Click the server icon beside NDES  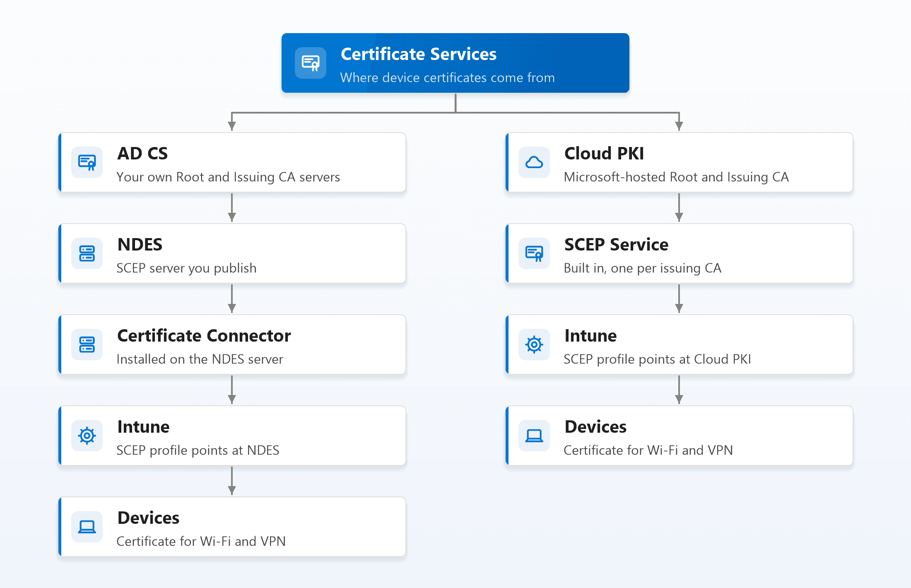click(x=87, y=253)
